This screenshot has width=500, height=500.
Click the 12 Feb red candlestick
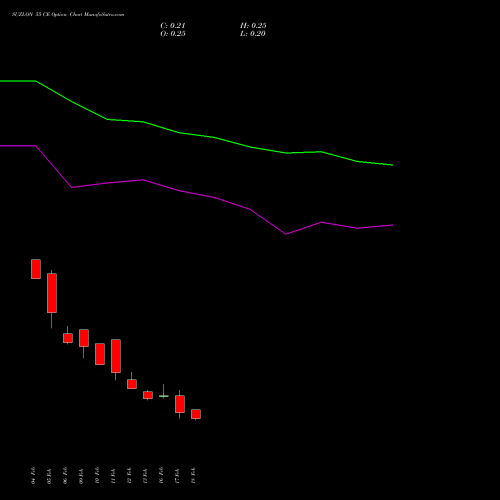click(132, 384)
